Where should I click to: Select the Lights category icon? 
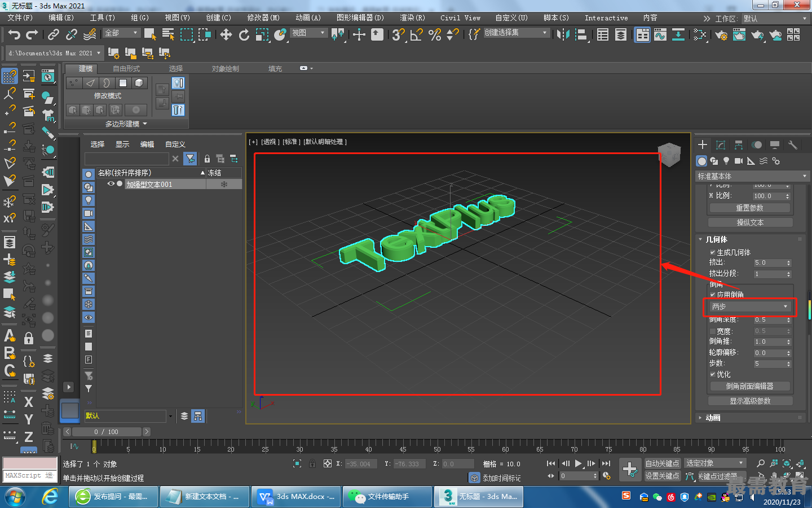click(x=726, y=161)
